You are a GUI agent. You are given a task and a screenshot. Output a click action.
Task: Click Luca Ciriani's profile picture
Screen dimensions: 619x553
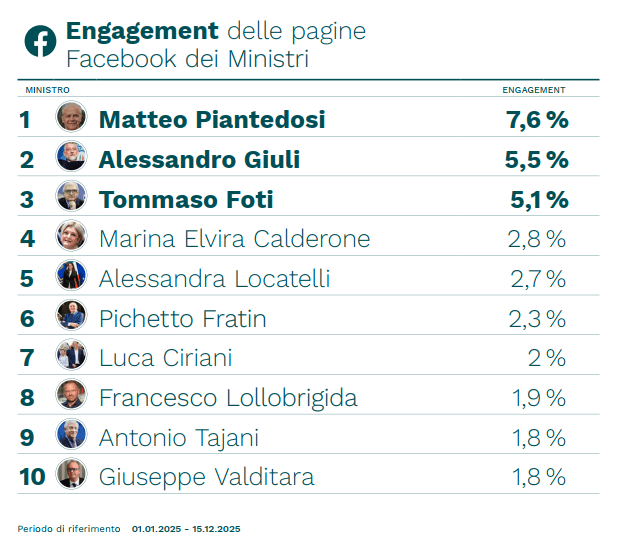(x=72, y=357)
